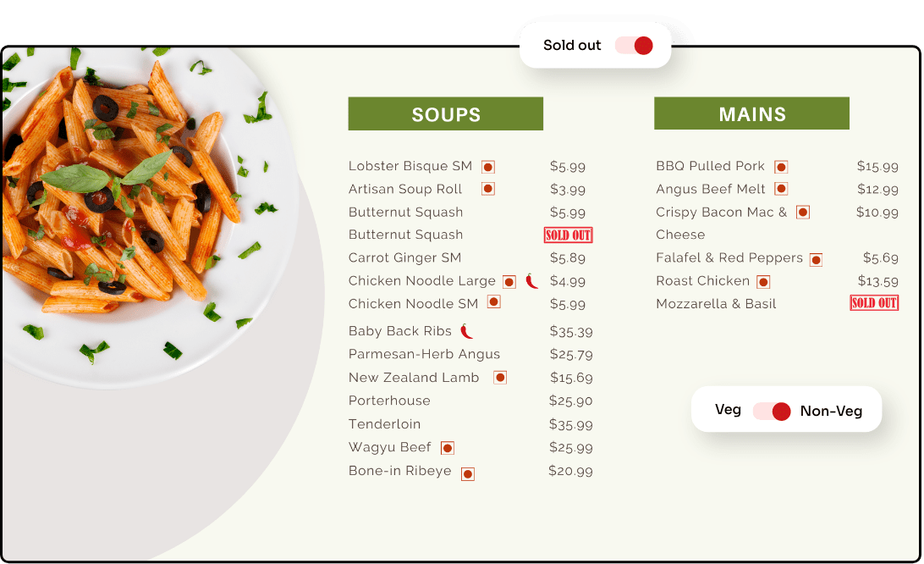
Task: Click the non-veg marker next to Falafel & Red Peppers
Action: click(x=816, y=259)
